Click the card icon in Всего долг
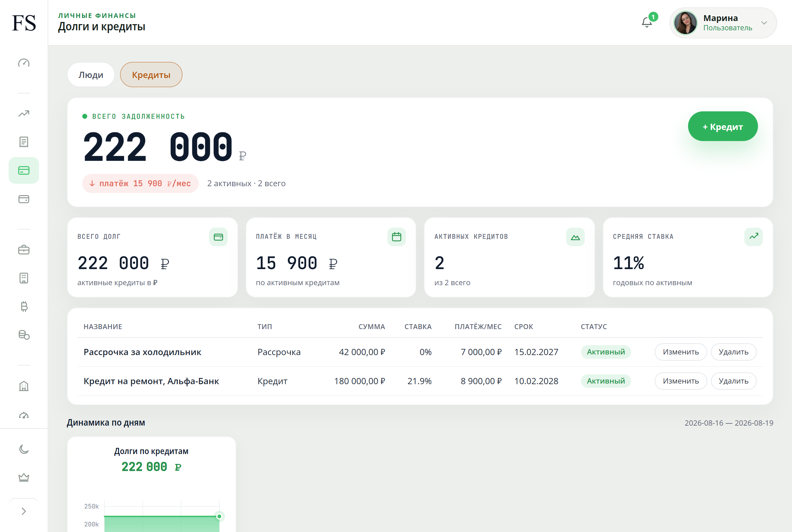792x532 pixels. [x=218, y=237]
